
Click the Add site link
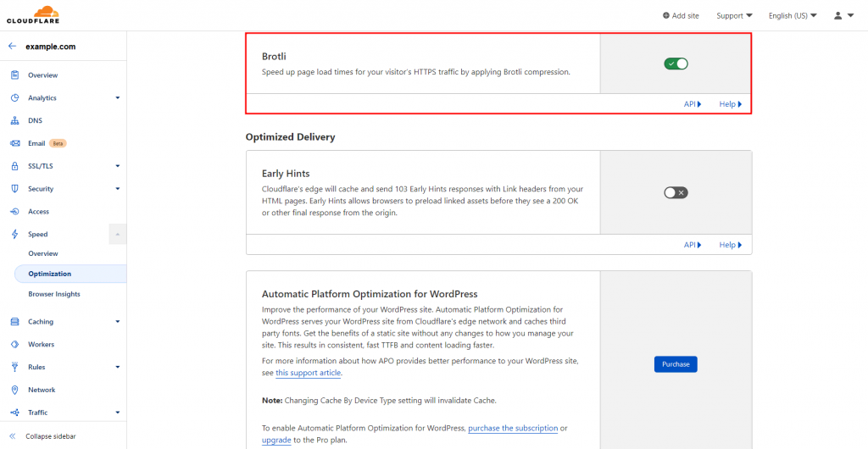pyautogui.click(x=681, y=15)
